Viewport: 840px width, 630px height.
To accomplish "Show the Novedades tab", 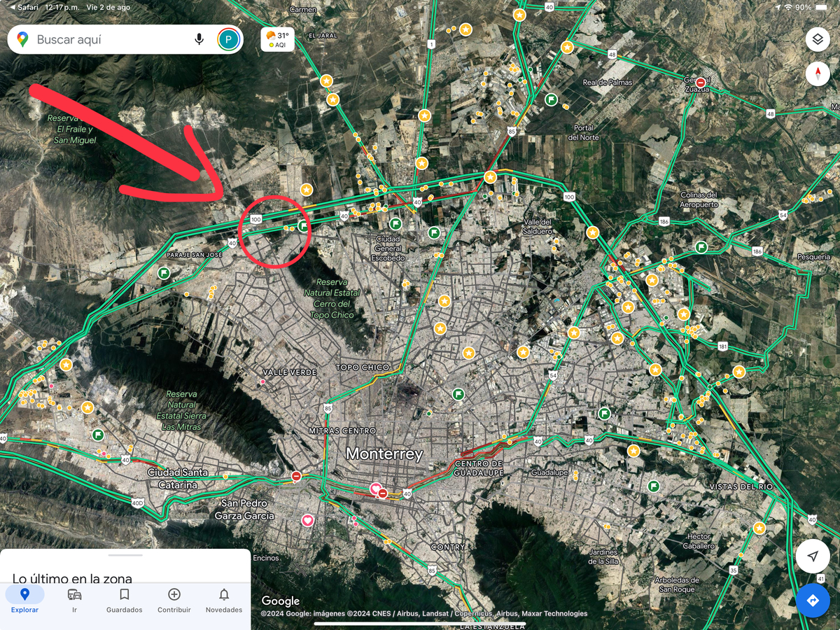I will click(224, 600).
